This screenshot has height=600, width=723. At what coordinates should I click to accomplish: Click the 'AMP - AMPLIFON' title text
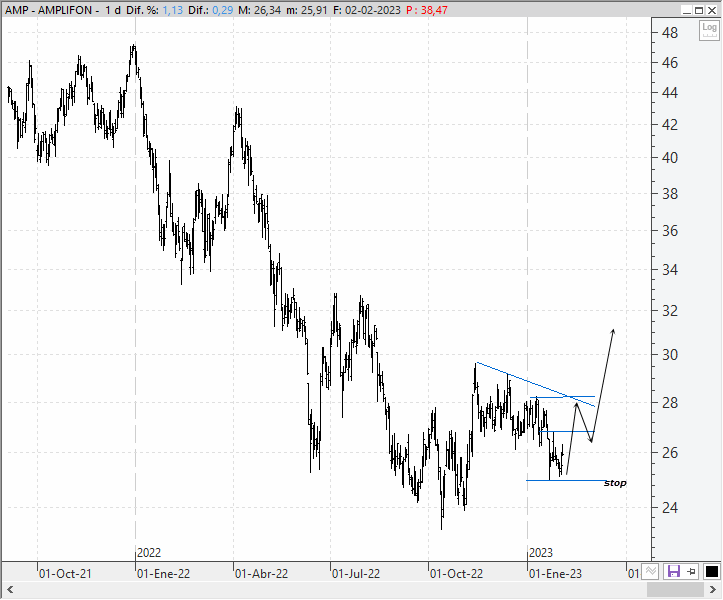[x=48, y=10]
